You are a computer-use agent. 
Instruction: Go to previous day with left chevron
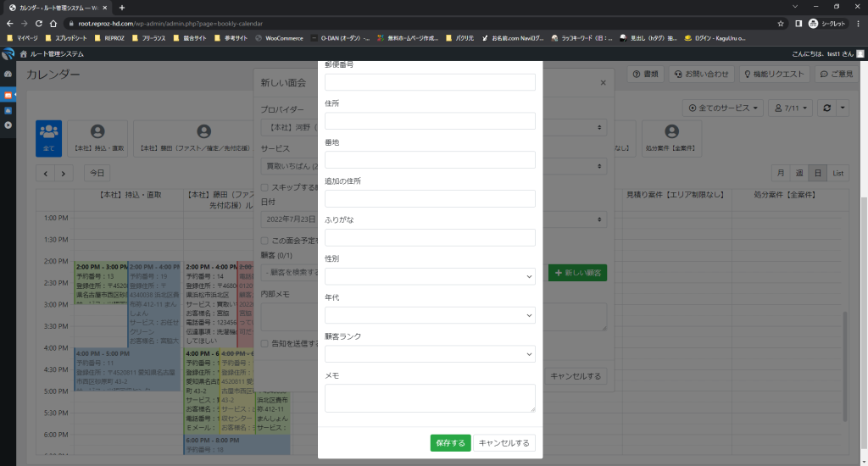[x=45, y=173]
